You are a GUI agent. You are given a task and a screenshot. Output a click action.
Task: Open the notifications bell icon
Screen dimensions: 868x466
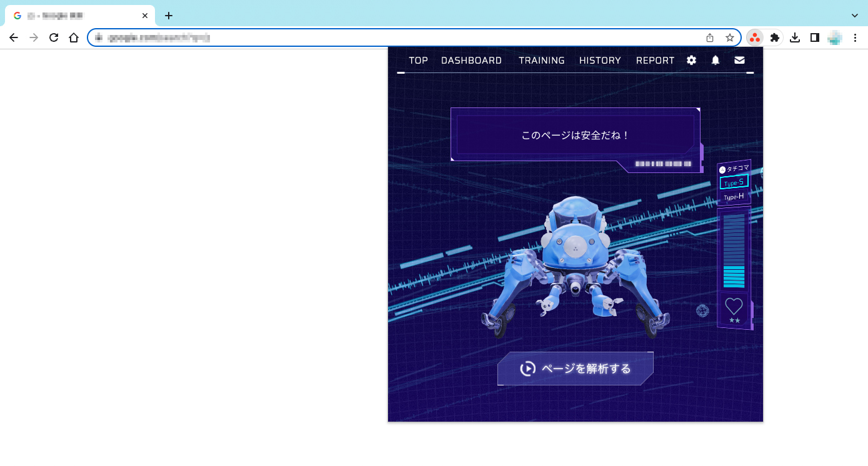[716, 60]
